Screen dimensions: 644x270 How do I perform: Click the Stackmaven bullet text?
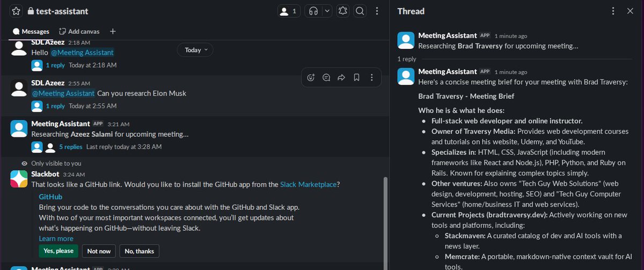pos(533,240)
